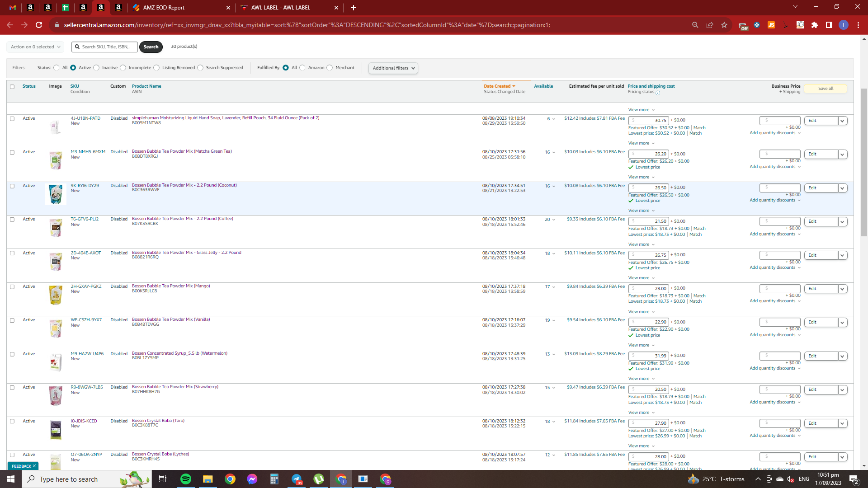
Task: Sort by the SKU column header
Action: pos(75,86)
